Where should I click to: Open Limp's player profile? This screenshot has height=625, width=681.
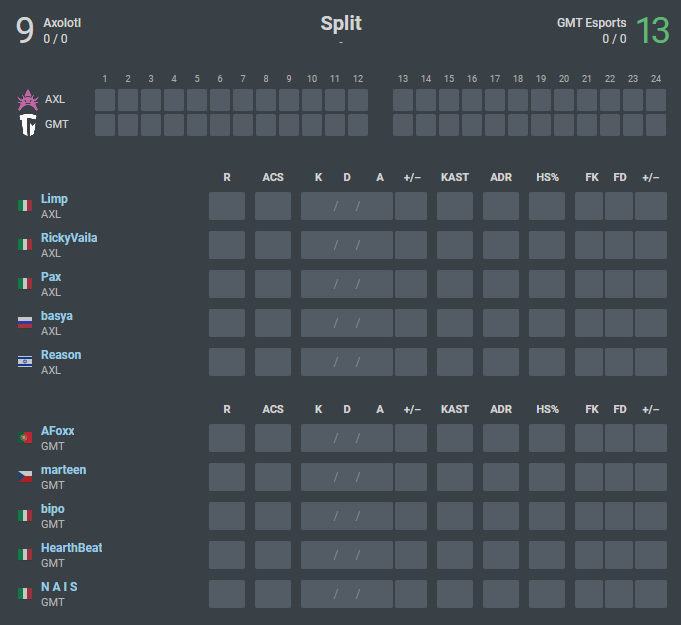54,199
